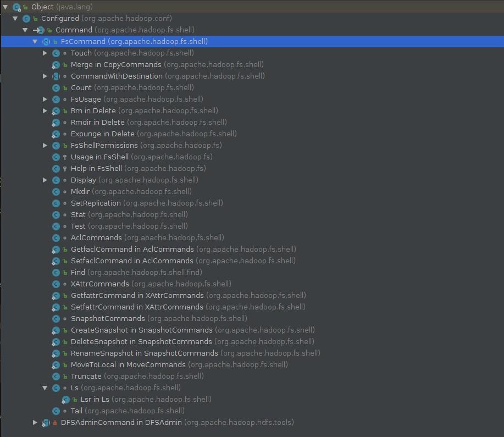Click the class icon next to Touch

click(56, 53)
